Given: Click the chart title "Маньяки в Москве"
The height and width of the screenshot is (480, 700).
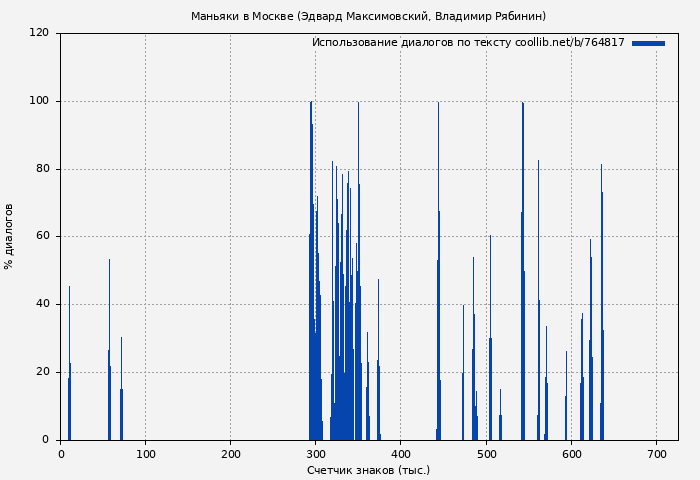Looking at the screenshot, I should click(x=368, y=16).
